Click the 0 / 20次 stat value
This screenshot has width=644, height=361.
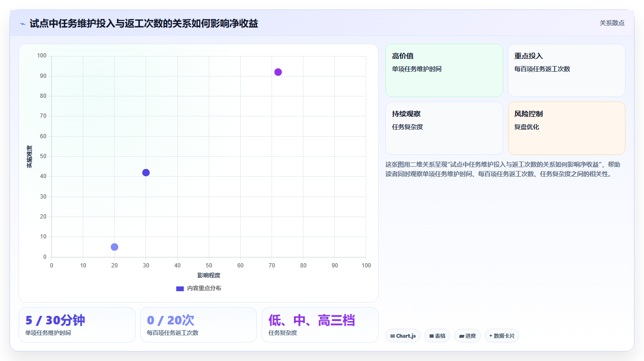pyautogui.click(x=171, y=320)
